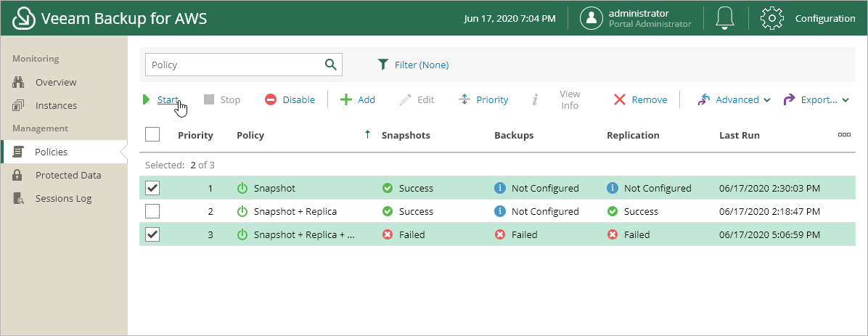Click the power icon of Snapshot policy
The width and height of the screenshot is (868, 336).
click(242, 188)
